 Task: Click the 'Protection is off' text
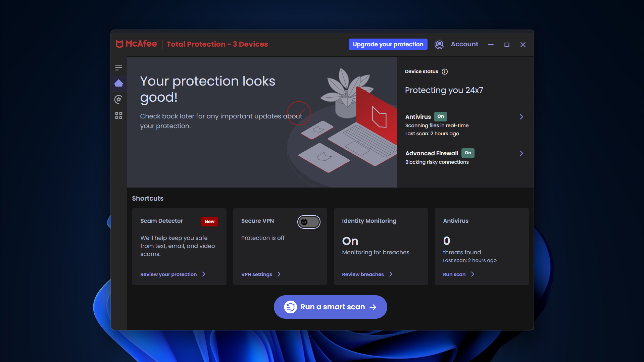(x=263, y=238)
